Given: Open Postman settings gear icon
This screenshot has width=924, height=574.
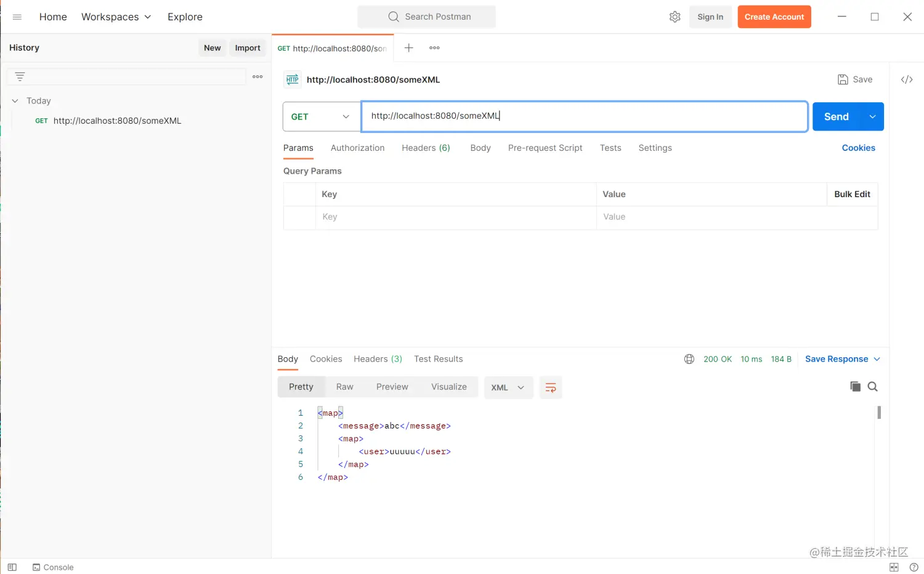Looking at the screenshot, I should coord(675,17).
